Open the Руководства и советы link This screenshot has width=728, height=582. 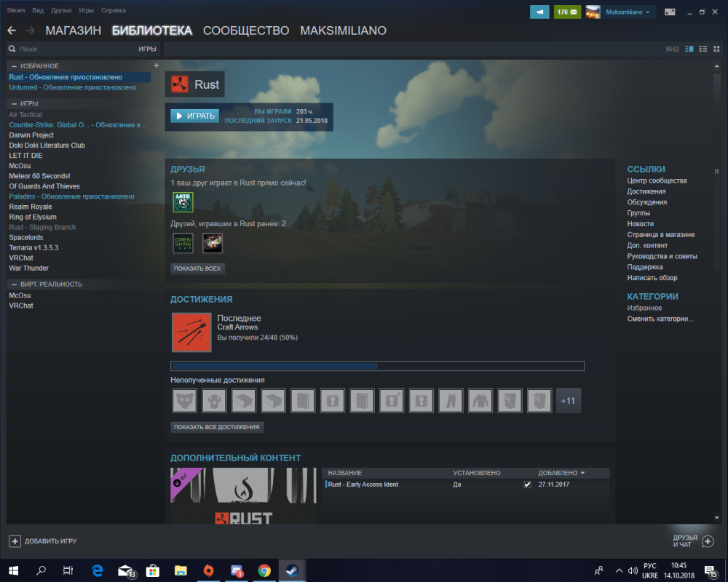(x=662, y=256)
